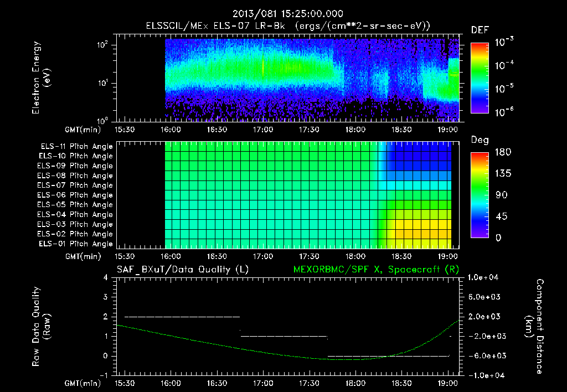Click the 180 value on the Deg colorbar

point(503,152)
